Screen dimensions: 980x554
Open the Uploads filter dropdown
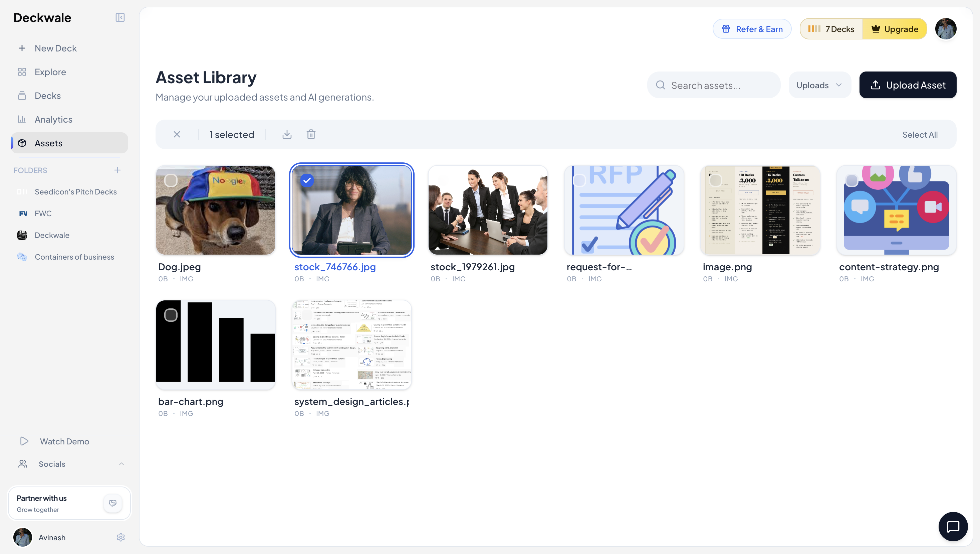tap(819, 85)
